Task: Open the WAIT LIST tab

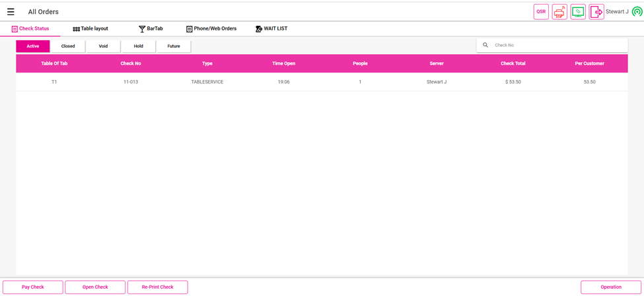Action: [271, 29]
